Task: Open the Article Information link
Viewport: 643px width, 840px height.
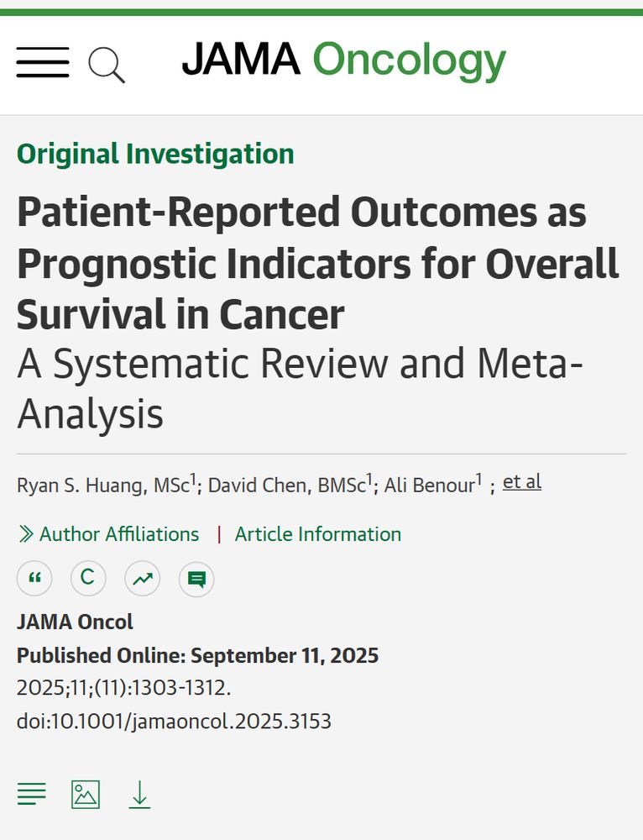Action: (x=319, y=534)
